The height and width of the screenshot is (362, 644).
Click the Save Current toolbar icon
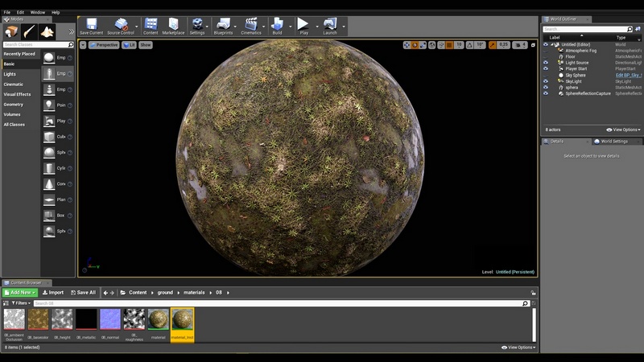tap(90, 25)
